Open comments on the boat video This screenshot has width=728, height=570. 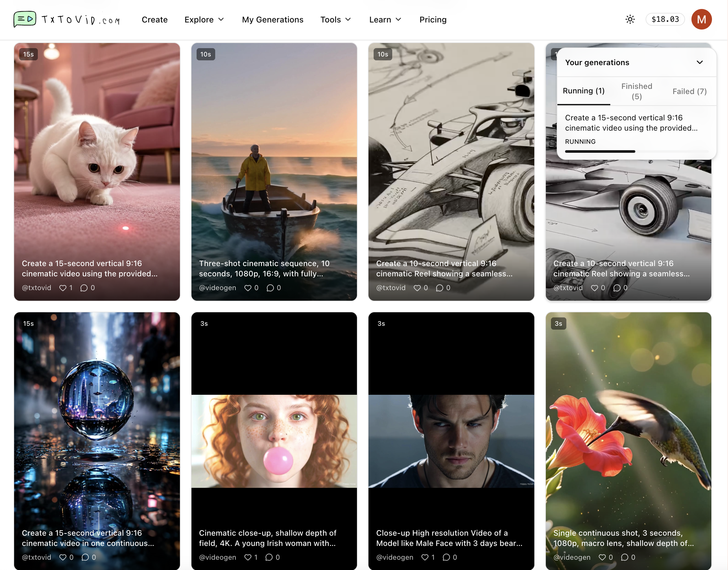(x=270, y=288)
